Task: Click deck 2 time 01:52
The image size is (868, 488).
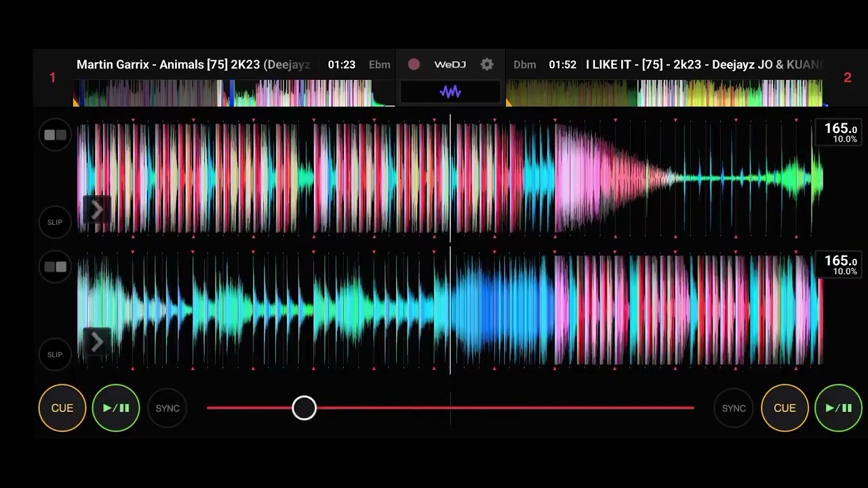Action: point(562,64)
